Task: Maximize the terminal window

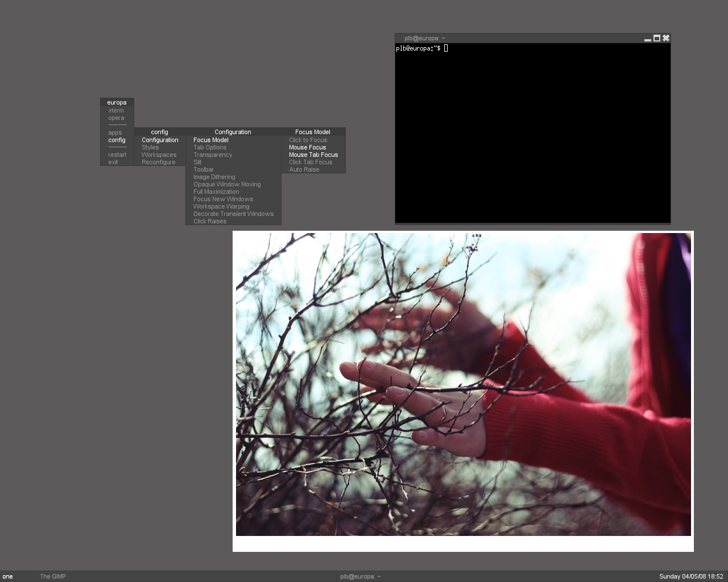Action: click(x=657, y=38)
